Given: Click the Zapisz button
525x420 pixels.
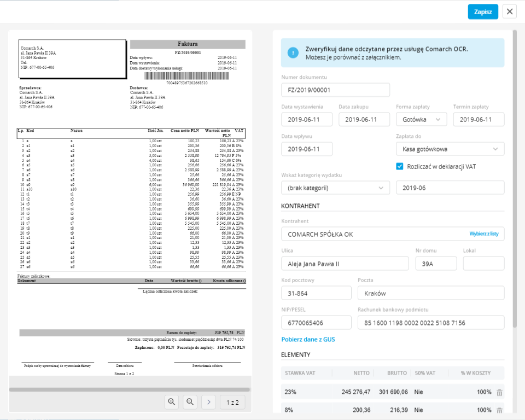Looking at the screenshot, I should pyautogui.click(x=482, y=11).
